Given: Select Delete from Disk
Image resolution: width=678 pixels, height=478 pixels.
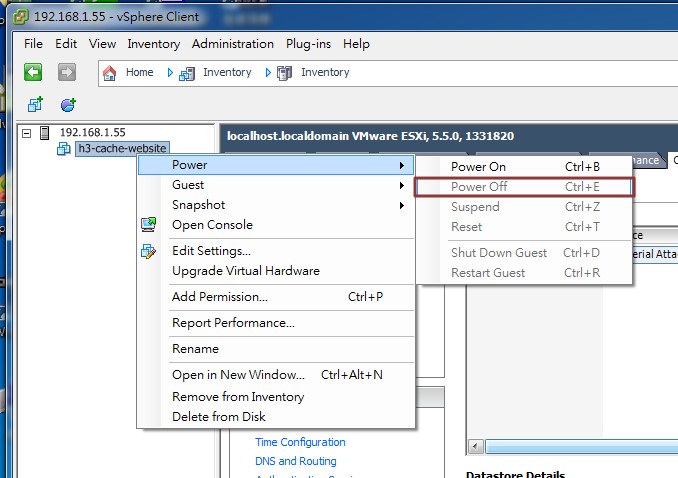Looking at the screenshot, I should (x=276, y=416).
